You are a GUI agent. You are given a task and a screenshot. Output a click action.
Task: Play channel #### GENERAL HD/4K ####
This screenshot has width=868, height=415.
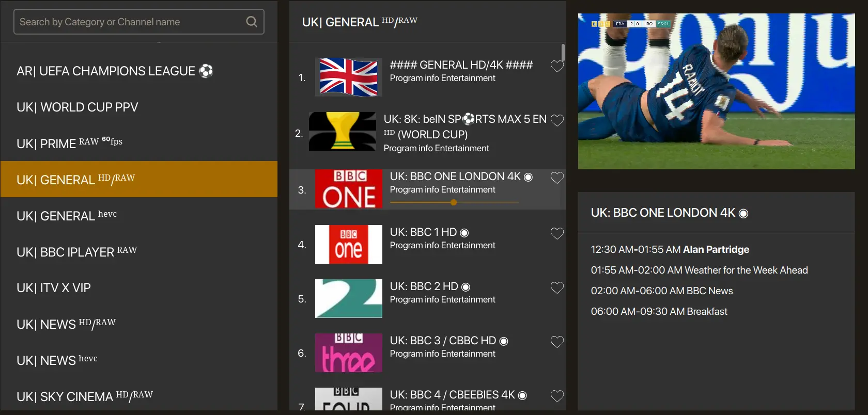(x=428, y=77)
